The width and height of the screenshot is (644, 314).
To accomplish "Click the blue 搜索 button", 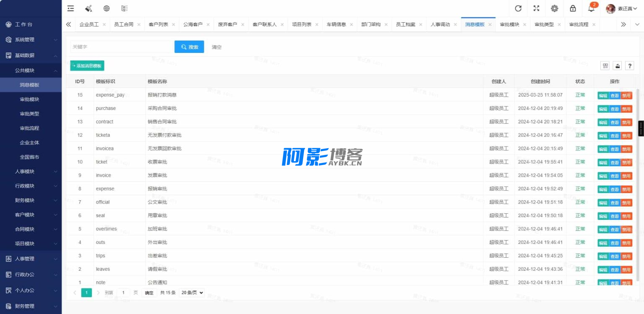I will tap(189, 47).
